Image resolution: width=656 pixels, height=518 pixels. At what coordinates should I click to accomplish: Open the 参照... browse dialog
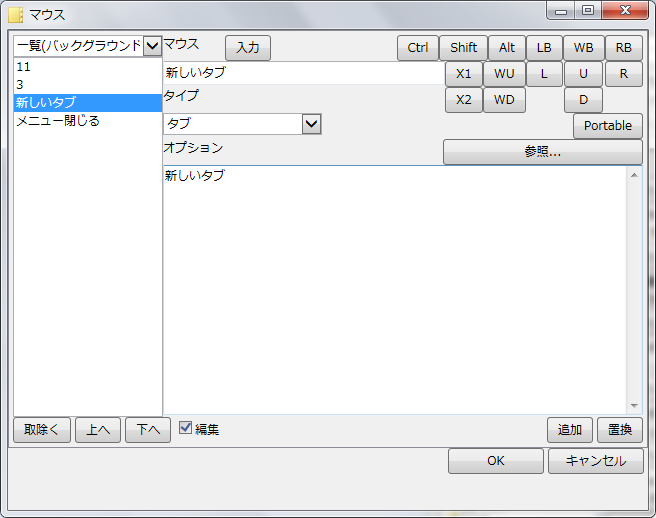point(543,151)
